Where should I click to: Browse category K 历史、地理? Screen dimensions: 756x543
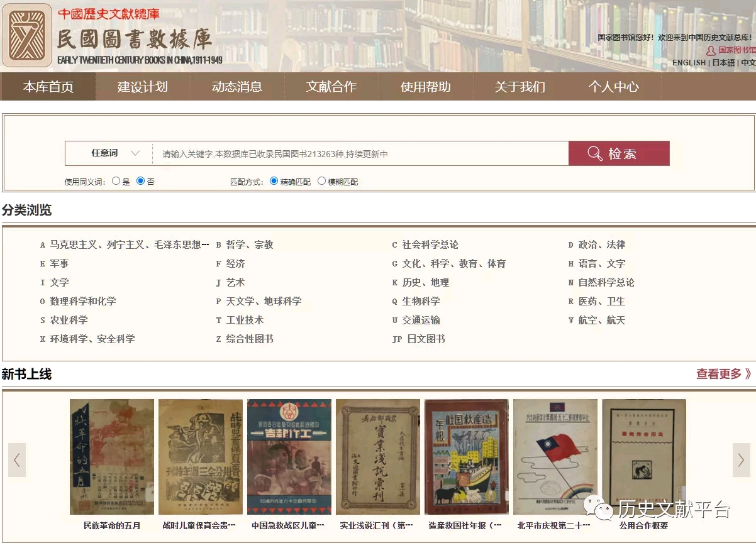(x=420, y=282)
